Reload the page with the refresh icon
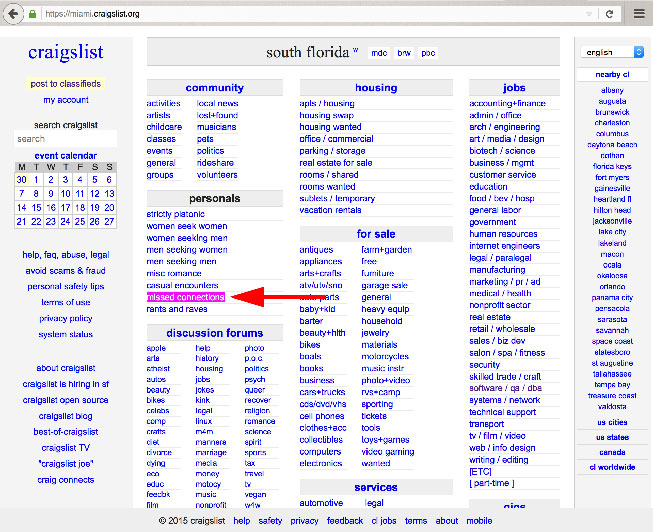 point(609,14)
